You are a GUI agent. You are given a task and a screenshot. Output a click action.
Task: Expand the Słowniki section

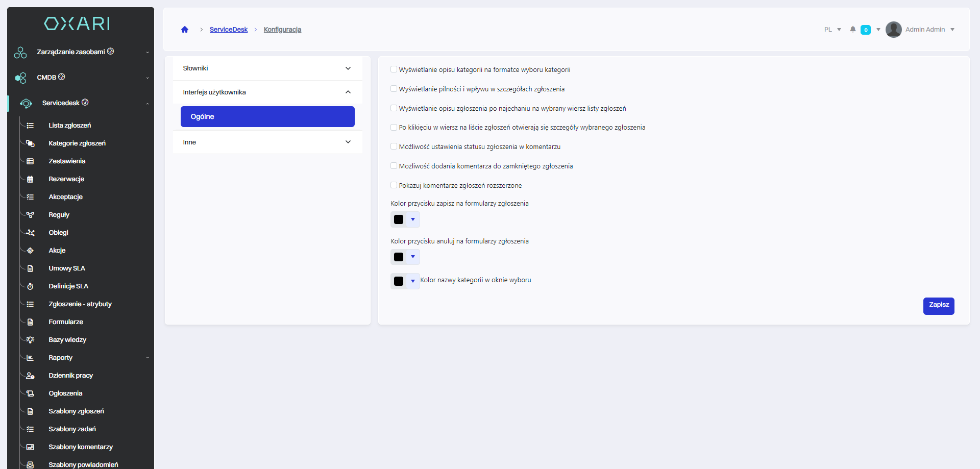267,68
